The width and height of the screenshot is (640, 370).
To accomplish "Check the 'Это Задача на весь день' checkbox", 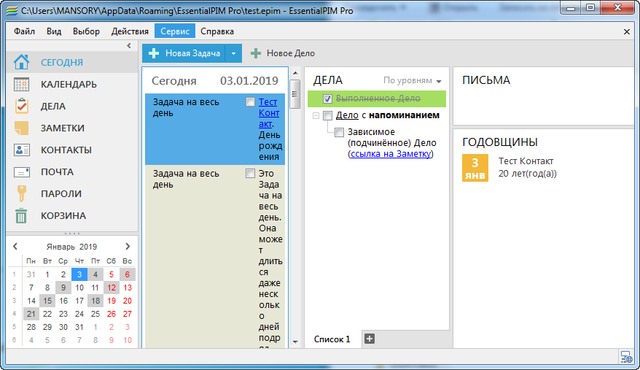I will tap(250, 173).
